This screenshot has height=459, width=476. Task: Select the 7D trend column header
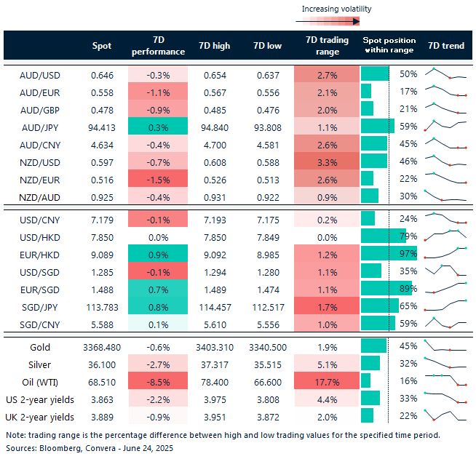coord(446,46)
